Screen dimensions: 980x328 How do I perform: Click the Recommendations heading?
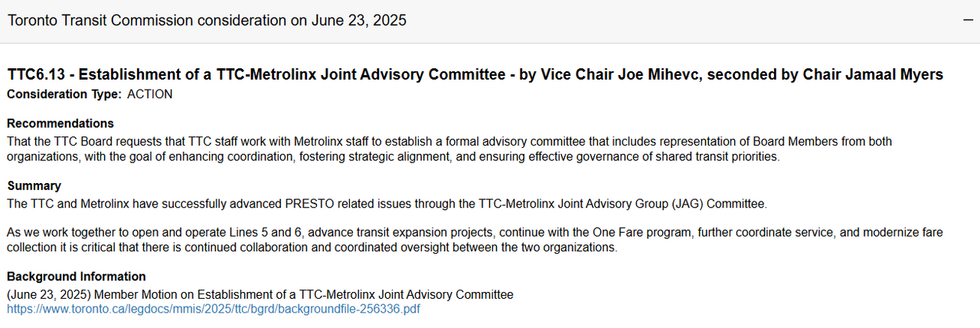point(60,123)
